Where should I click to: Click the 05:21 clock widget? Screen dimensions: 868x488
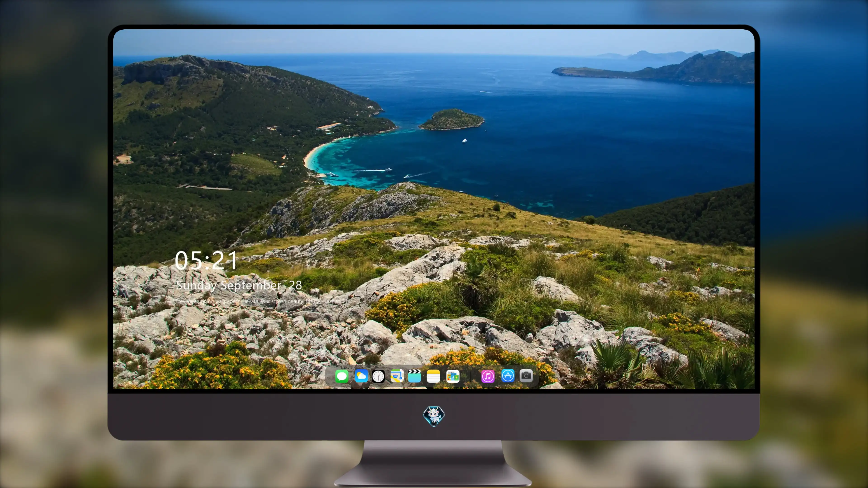click(x=206, y=260)
